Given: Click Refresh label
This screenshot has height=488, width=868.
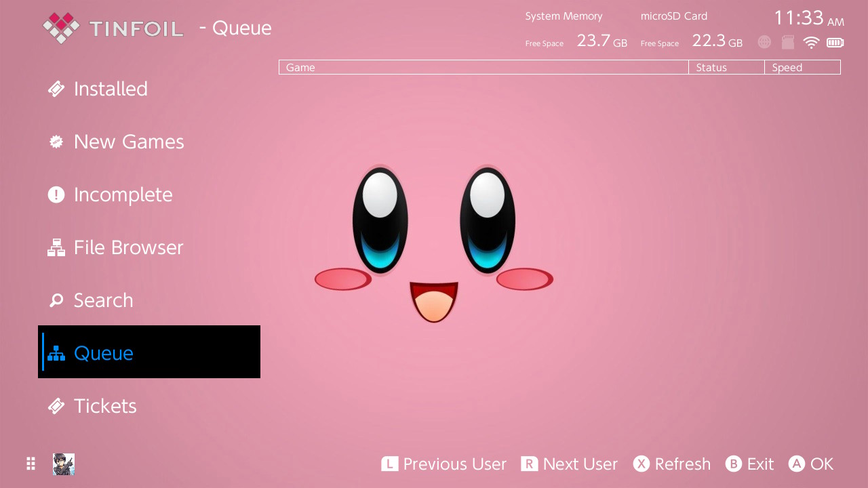Looking at the screenshot, I should (x=683, y=464).
